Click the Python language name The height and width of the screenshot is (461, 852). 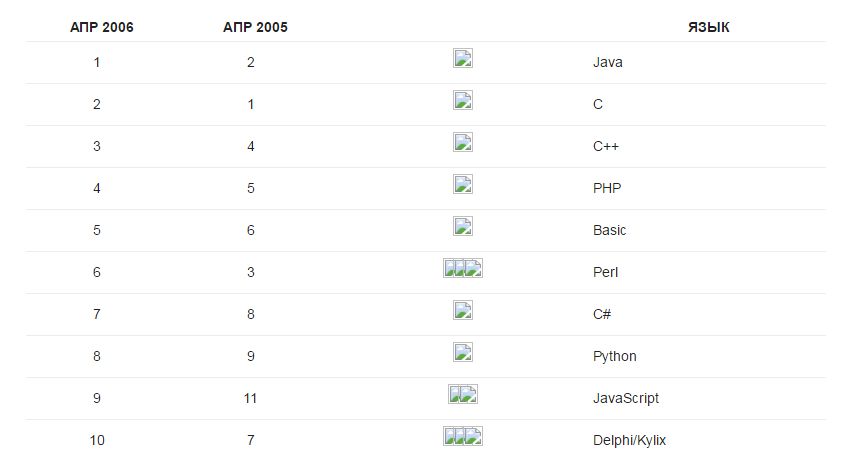click(x=615, y=357)
